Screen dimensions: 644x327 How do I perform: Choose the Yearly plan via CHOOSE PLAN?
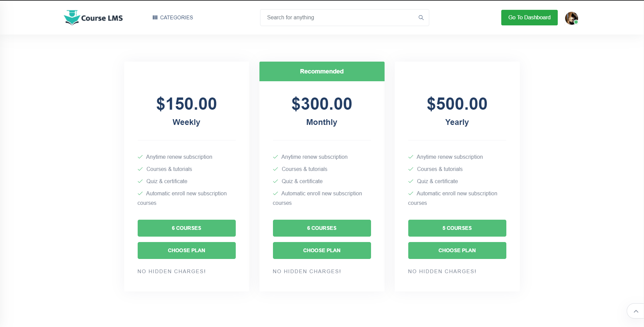457,250
